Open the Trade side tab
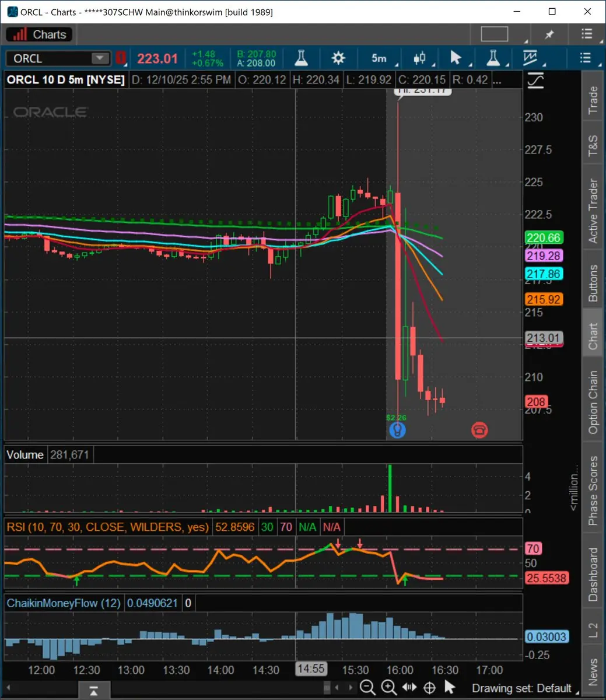 tap(593, 100)
